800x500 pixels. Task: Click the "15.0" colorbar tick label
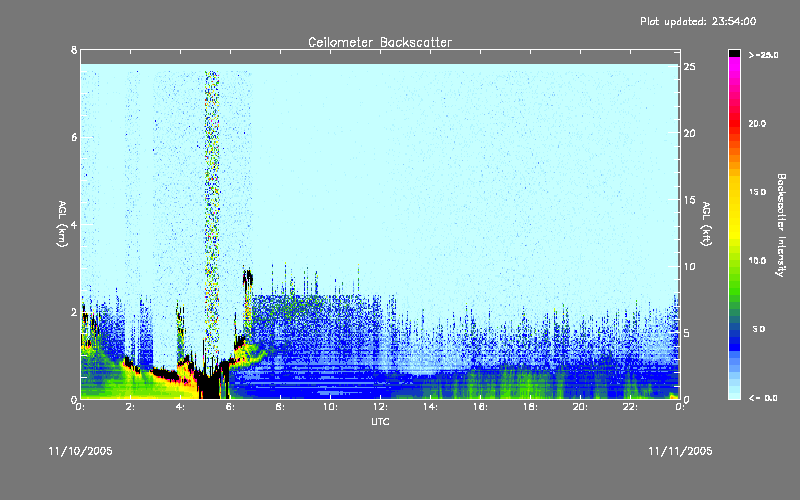[757, 192]
